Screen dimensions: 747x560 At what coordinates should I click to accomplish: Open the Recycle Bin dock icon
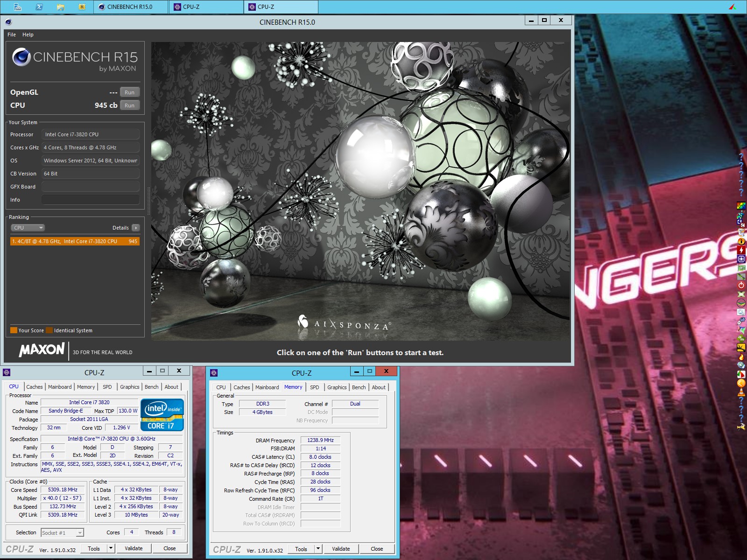pos(741,232)
